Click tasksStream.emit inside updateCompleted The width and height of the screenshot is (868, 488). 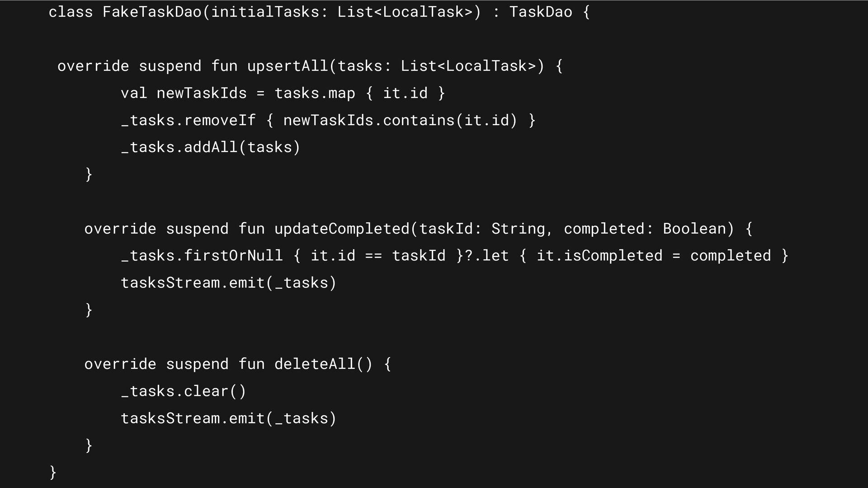click(x=229, y=283)
